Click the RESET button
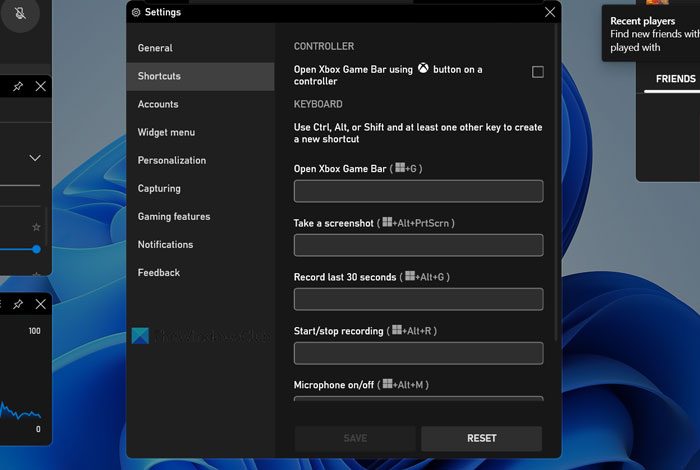Screen dimensions: 700x470 pyautogui.click(x=481, y=438)
